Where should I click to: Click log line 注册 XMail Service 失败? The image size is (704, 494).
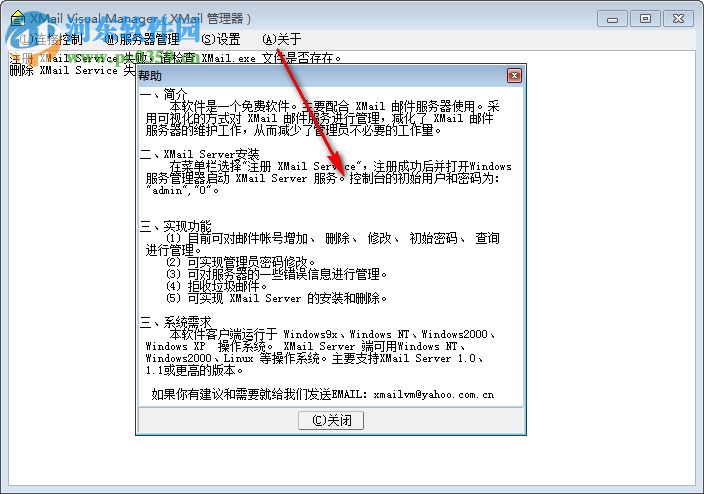pyautogui.click(x=175, y=58)
